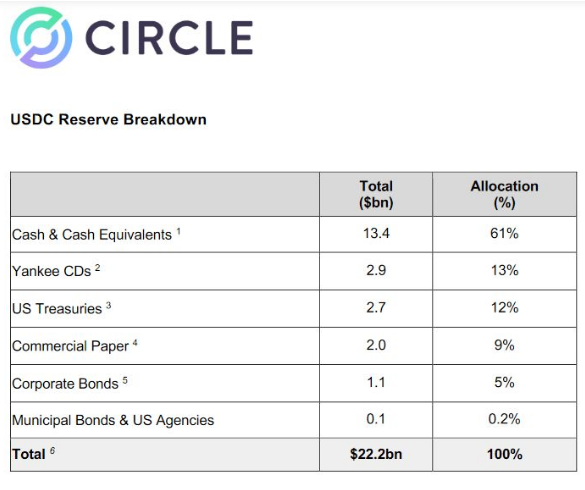
Task: Click footnote 5 beside Corporate Bonds
Action: coord(125,381)
